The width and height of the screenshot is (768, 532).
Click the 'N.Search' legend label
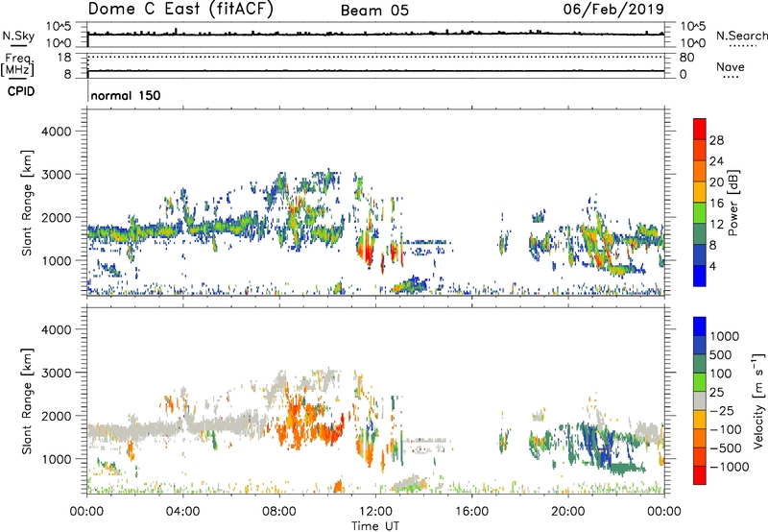(741, 36)
